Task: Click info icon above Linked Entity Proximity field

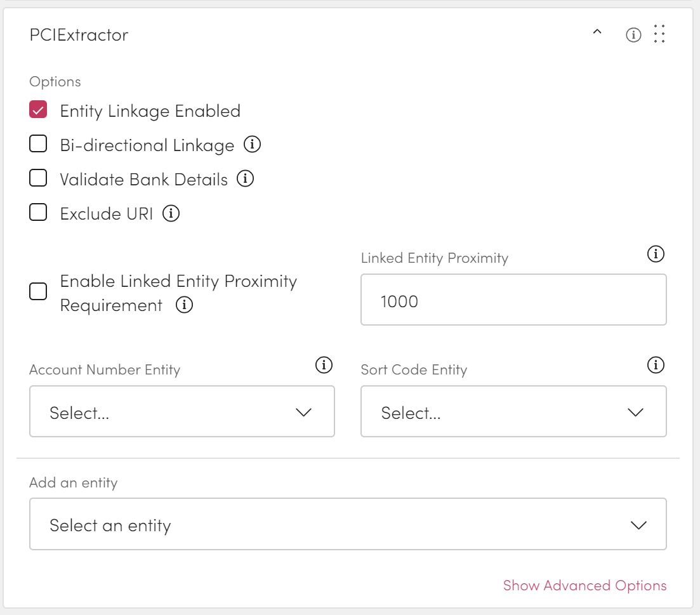Action: pyautogui.click(x=655, y=255)
